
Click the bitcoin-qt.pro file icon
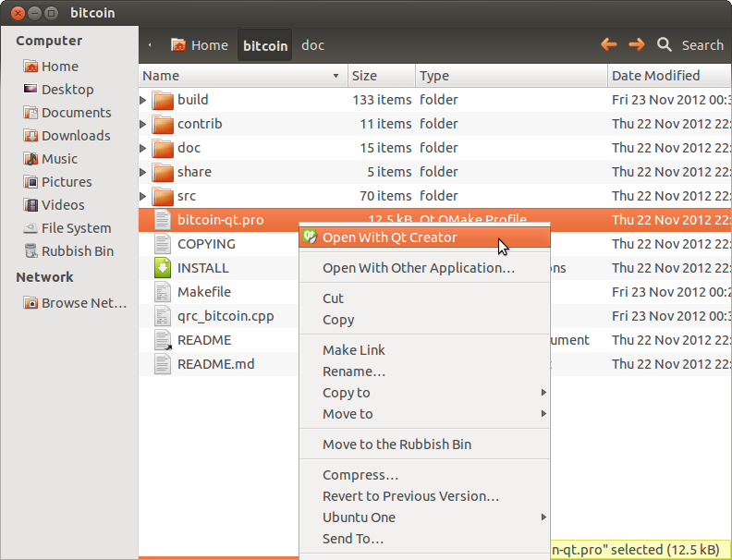163,220
